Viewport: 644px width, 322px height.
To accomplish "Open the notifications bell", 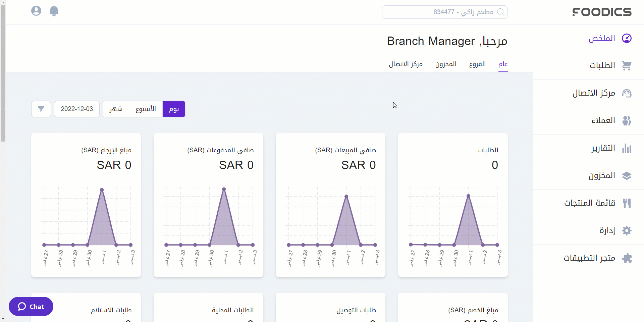I will point(54,11).
